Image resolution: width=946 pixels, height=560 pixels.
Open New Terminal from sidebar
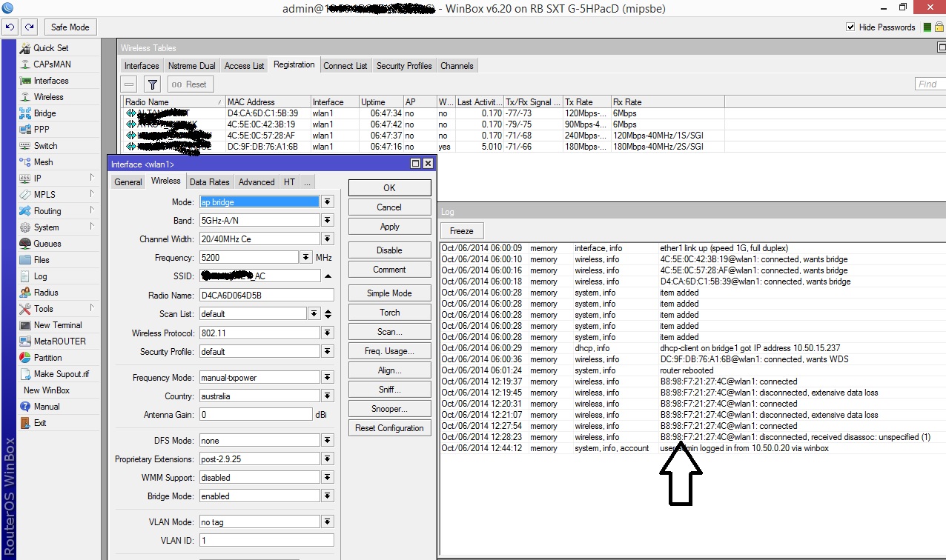pyautogui.click(x=59, y=325)
